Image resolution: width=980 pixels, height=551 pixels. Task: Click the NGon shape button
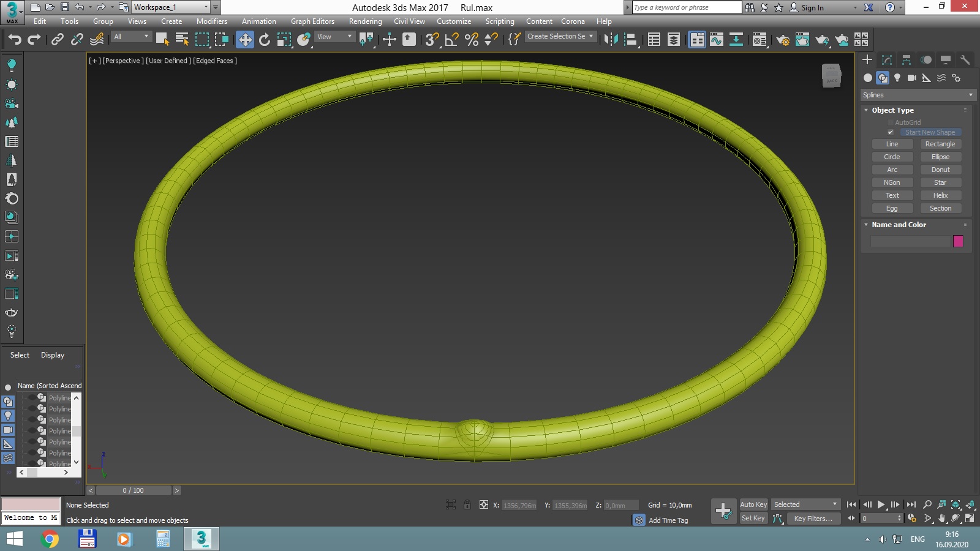click(892, 182)
